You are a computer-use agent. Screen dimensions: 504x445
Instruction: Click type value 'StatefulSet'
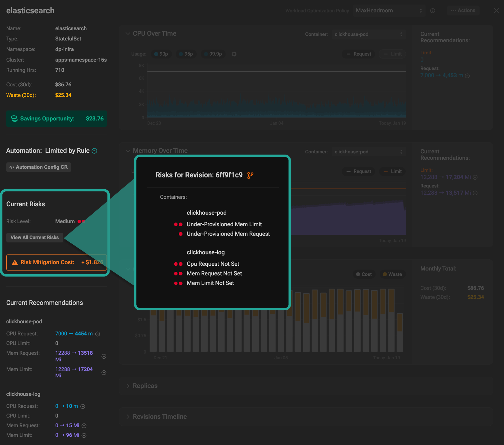coord(68,39)
